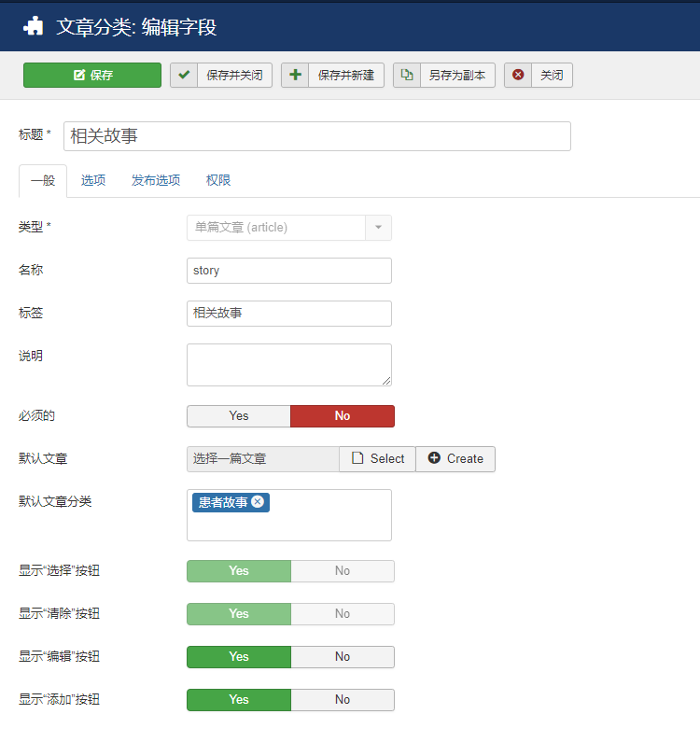
Task: Click the puzzle piece icon in header
Action: [34, 27]
